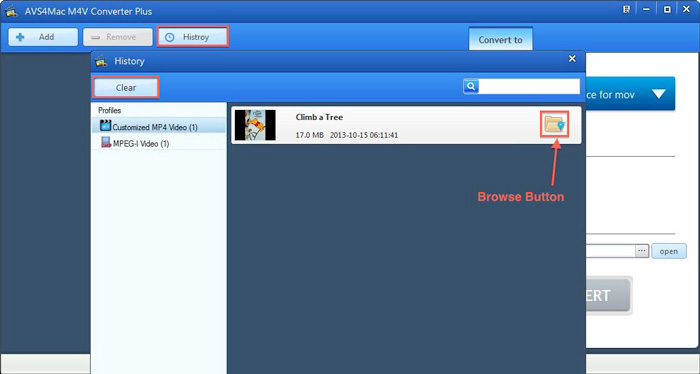Click the Add button with plus icon
700x374 pixels.
tap(43, 37)
